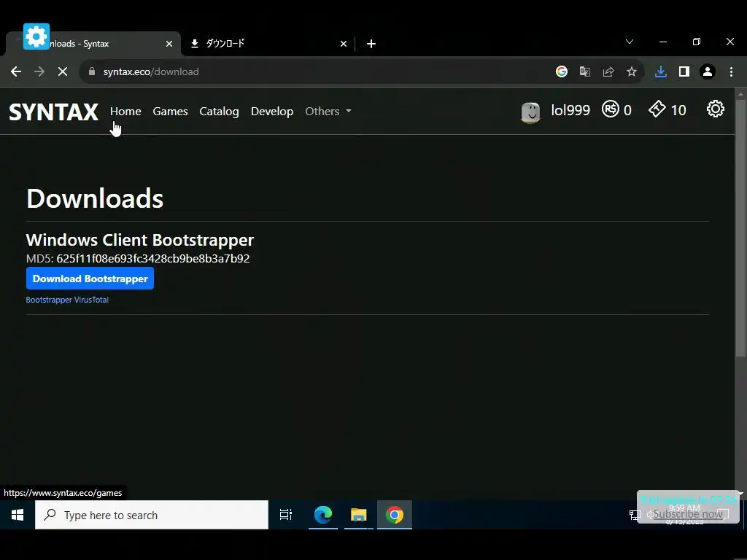This screenshot has height=560, width=747.
Task: Click the Windows Client Bootstrapper heading
Action: coord(139,240)
